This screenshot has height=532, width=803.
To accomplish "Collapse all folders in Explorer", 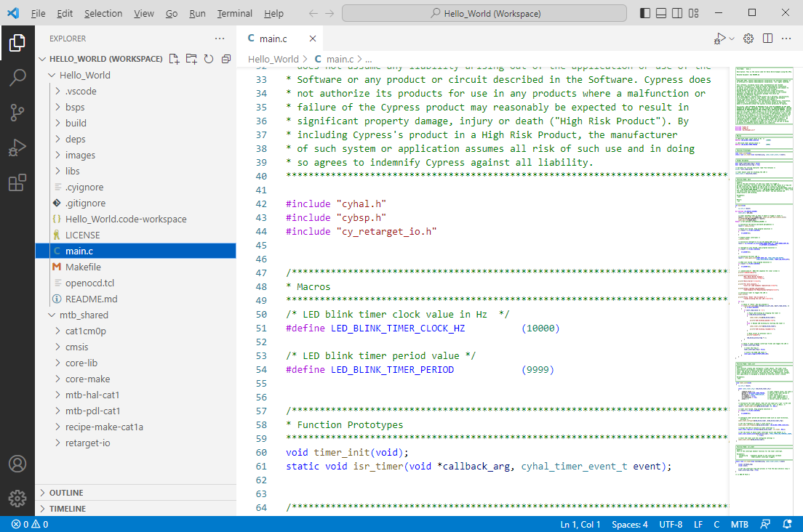I will point(225,59).
